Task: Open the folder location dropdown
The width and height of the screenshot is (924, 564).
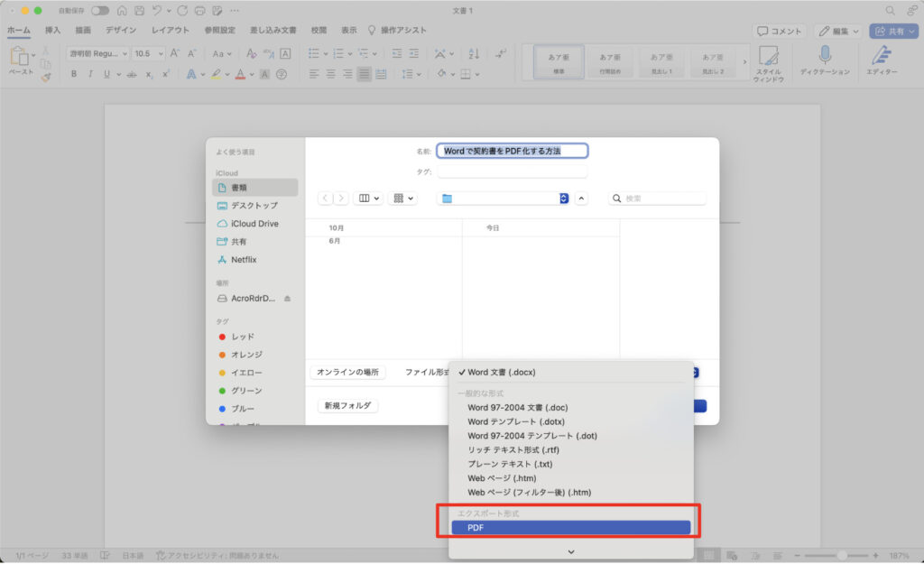Action: (504, 199)
